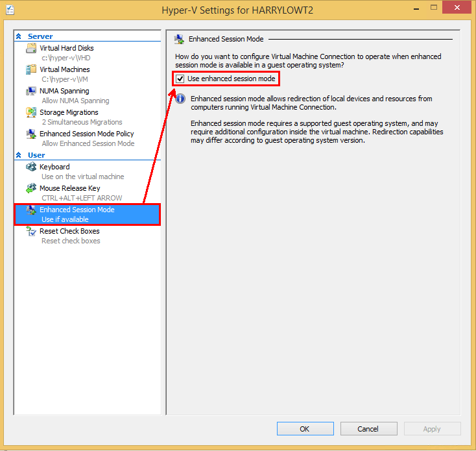Click the Reset Check Boxes icon
Image resolution: width=476 pixels, height=451 pixels.
tap(31, 232)
